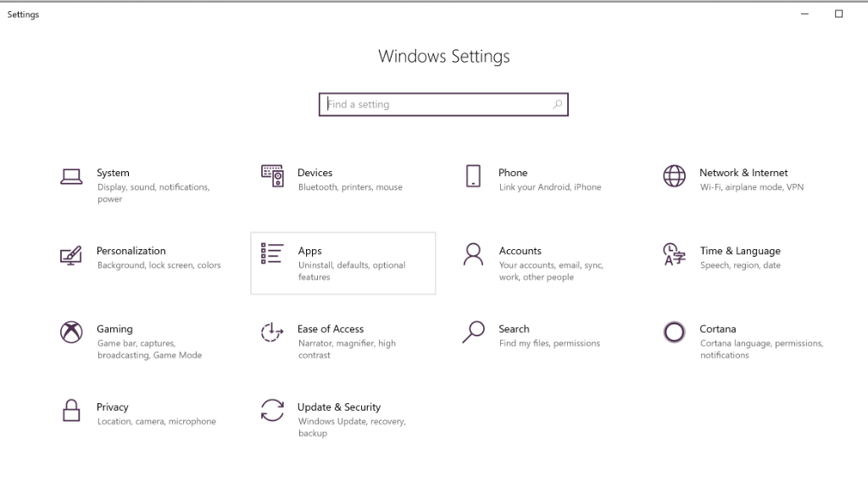This screenshot has width=868, height=482.
Task: Select the Search magnifier category icon
Action: coord(473,332)
